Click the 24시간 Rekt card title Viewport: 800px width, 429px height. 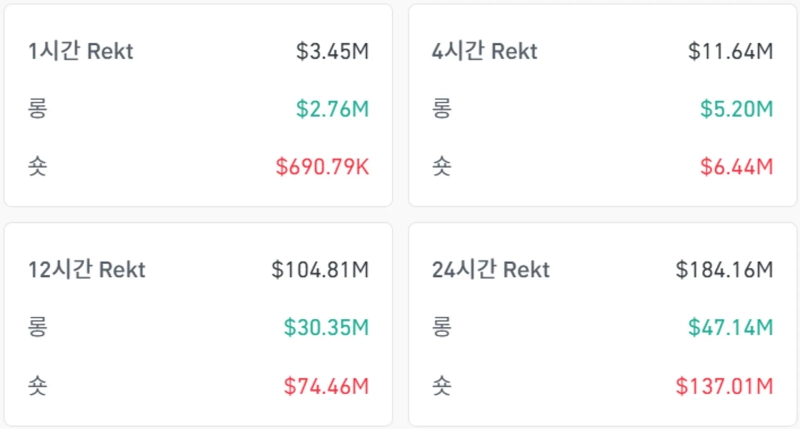coord(491,270)
